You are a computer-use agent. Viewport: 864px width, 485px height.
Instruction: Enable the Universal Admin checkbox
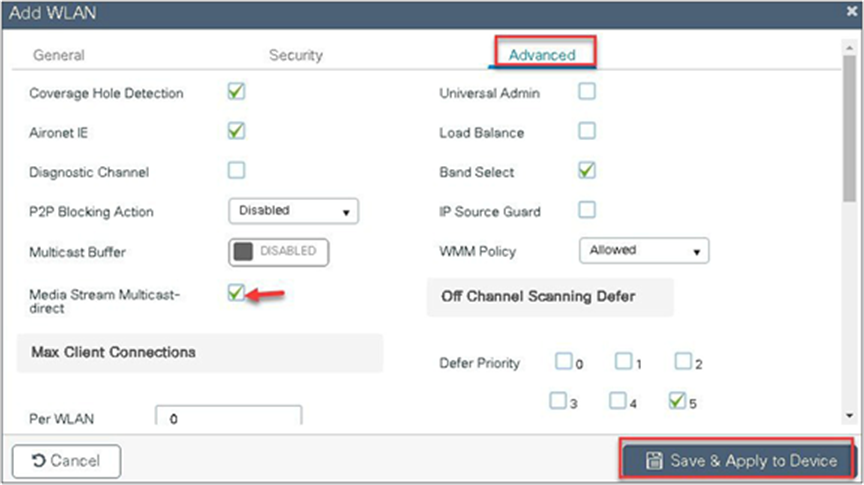tap(587, 91)
